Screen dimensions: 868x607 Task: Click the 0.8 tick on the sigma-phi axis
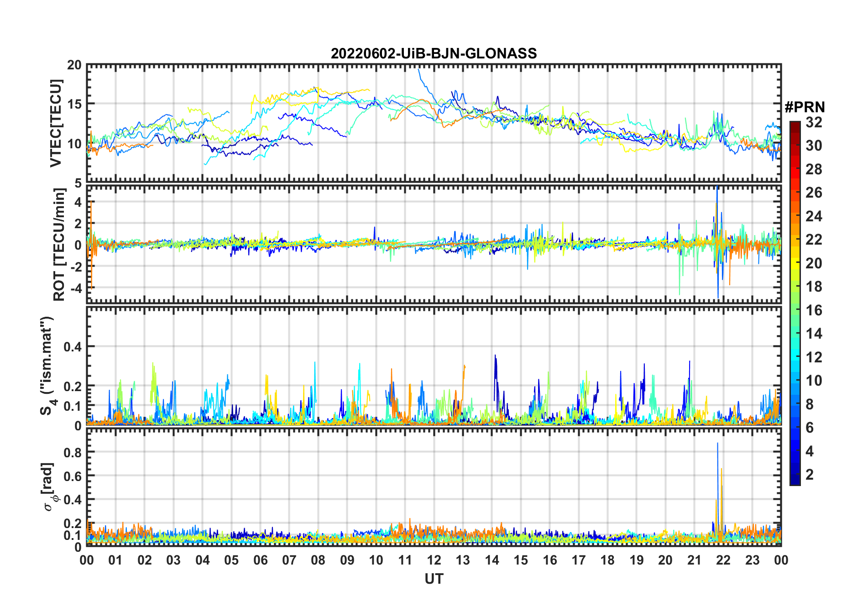click(x=72, y=452)
